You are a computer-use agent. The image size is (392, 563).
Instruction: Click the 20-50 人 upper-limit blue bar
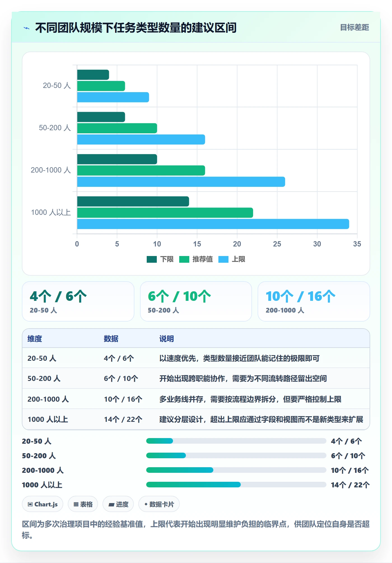113,97
